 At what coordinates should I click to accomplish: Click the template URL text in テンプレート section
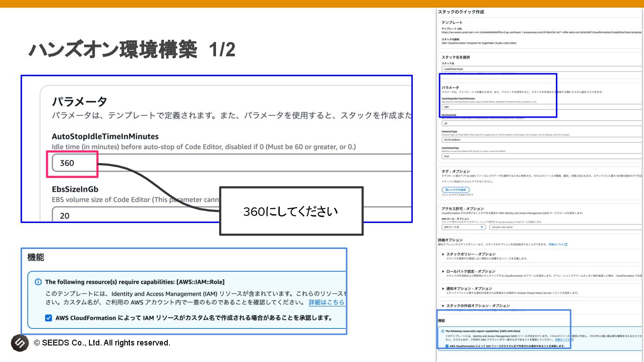542,32
